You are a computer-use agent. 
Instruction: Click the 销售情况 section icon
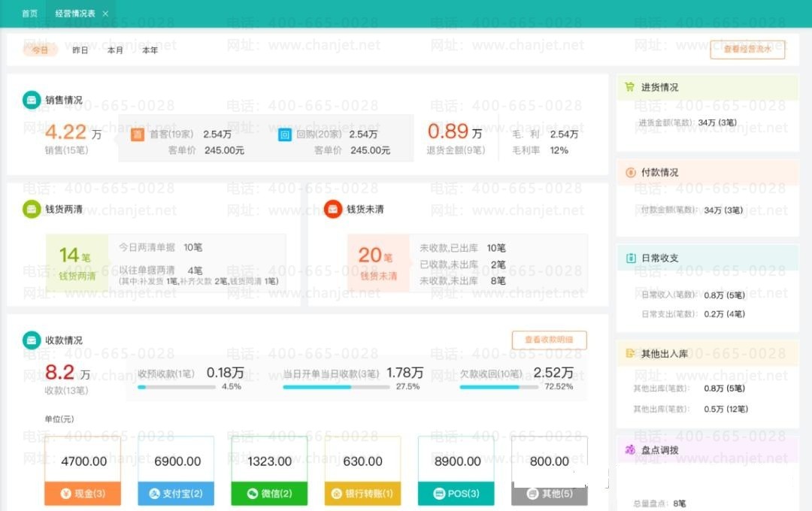pyautogui.click(x=32, y=100)
